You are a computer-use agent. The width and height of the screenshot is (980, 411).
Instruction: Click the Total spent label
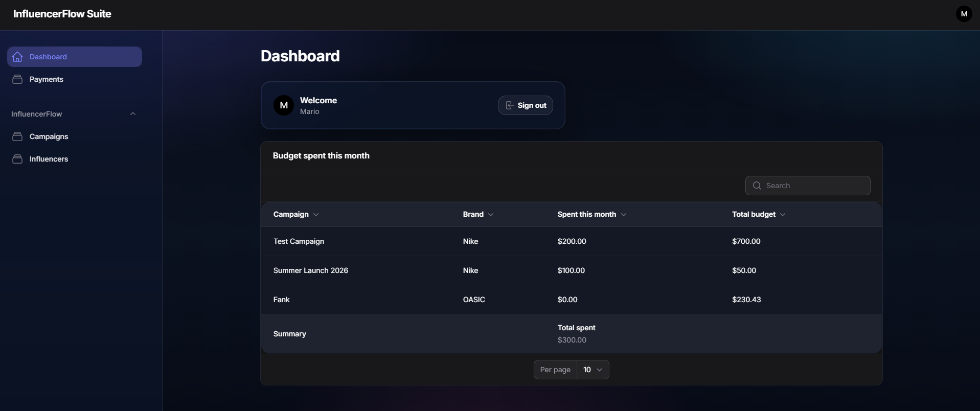point(577,328)
